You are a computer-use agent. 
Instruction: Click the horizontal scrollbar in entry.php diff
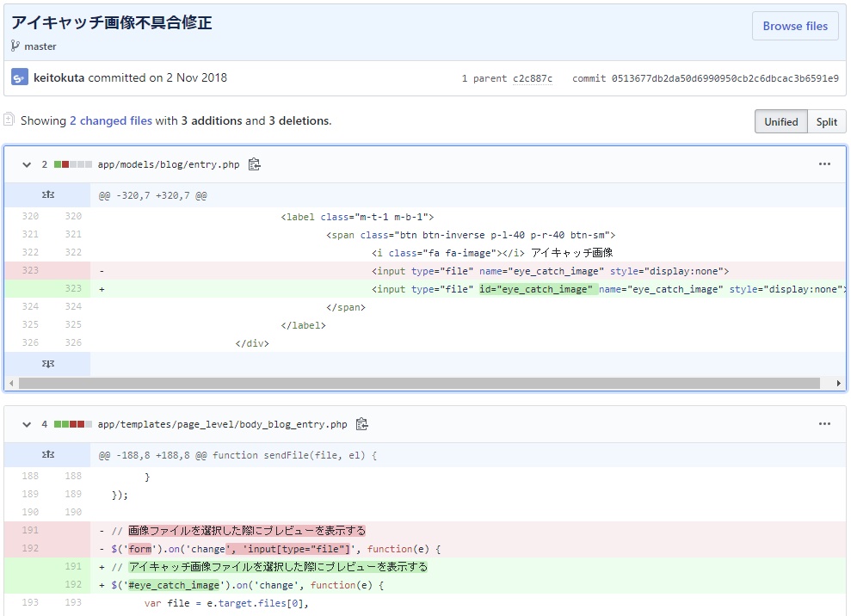tap(413, 383)
